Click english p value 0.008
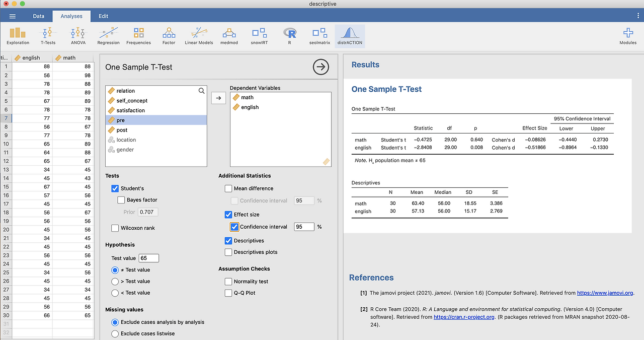Screen dimensions: 644x340 point(476,148)
